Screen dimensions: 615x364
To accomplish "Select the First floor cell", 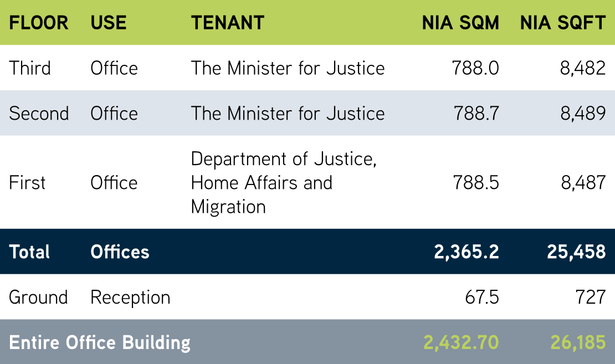I will click(x=27, y=183).
